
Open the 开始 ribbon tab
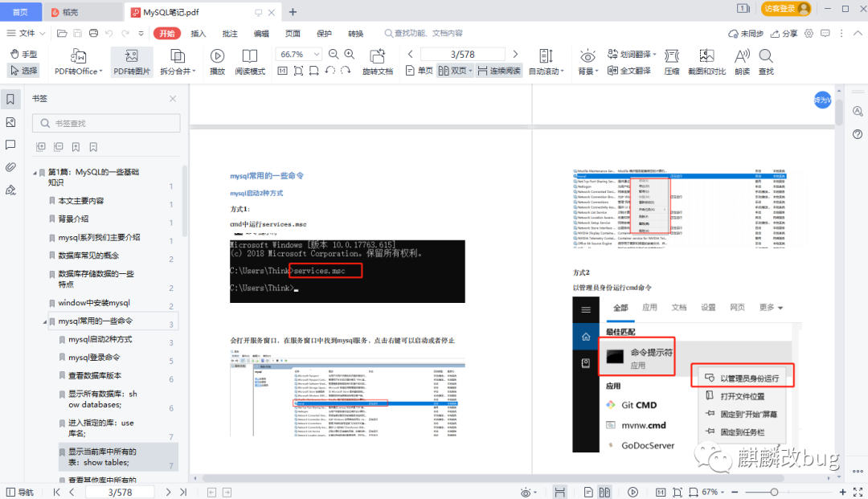(x=167, y=33)
